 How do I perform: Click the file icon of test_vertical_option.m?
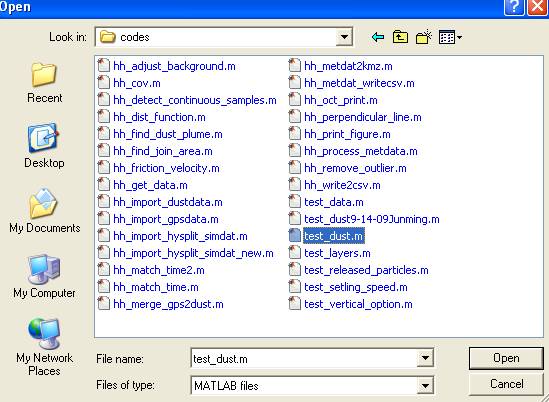coord(294,304)
